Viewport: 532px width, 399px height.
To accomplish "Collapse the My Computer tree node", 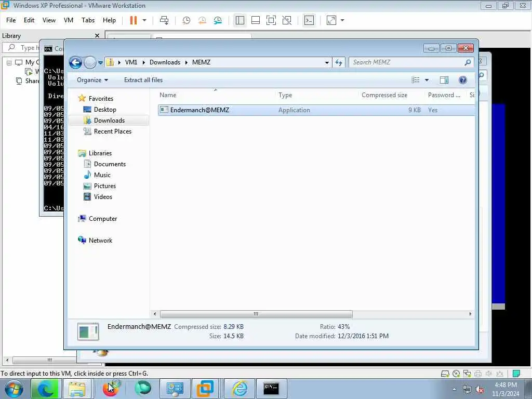I will (9, 63).
